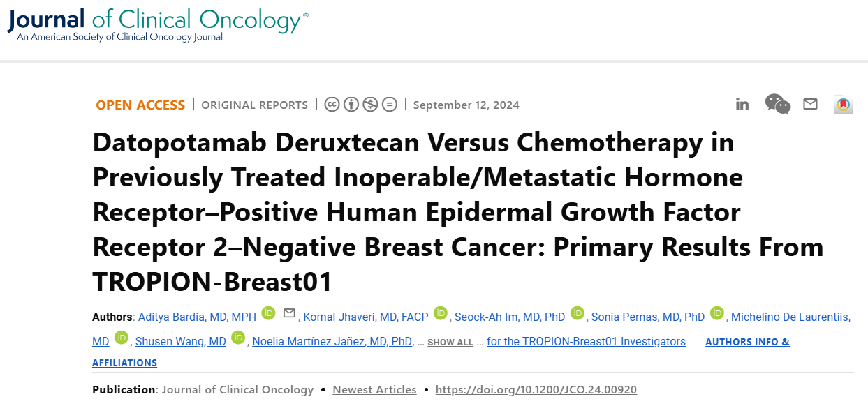Expand AUTHORS INFO & AFFILIATIONS
The image size is (868, 406).
click(x=441, y=352)
